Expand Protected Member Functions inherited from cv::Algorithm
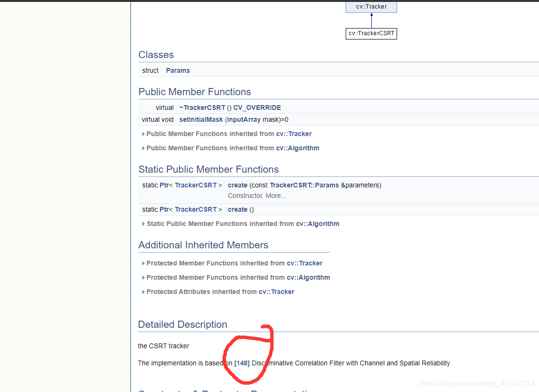Image resolution: width=539 pixels, height=392 pixels. point(143,278)
